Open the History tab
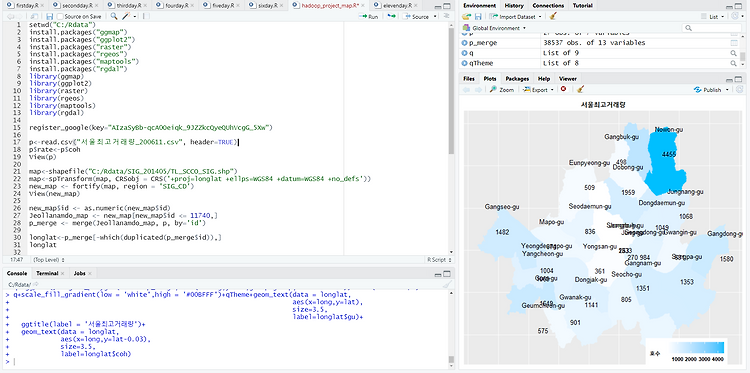This screenshot has height=373, width=750. tap(514, 5)
